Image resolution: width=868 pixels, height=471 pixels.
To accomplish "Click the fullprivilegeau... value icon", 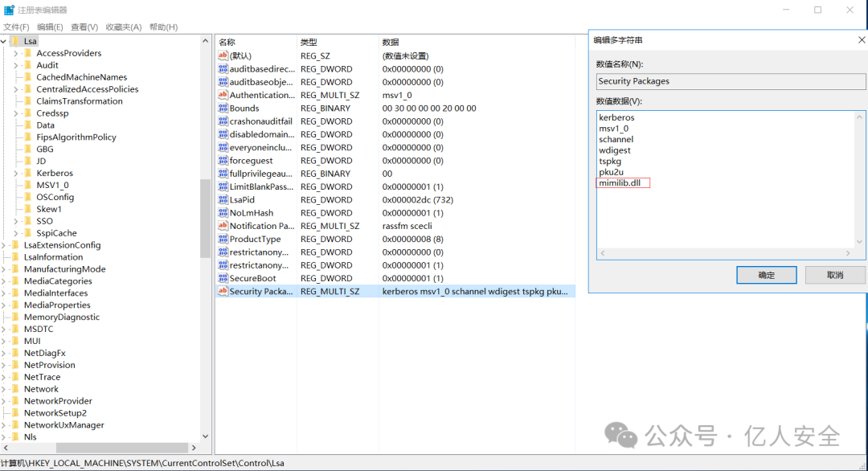I will (x=223, y=174).
